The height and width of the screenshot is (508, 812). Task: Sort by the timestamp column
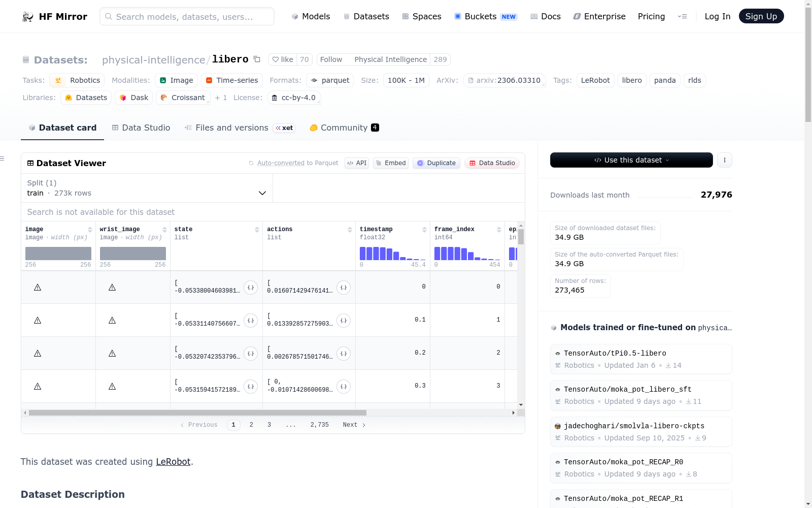click(424, 230)
